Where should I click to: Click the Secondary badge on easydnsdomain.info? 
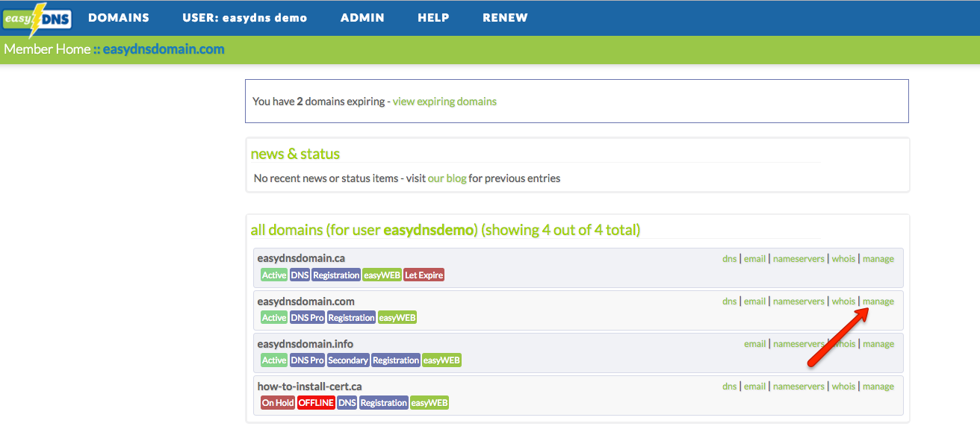(348, 360)
